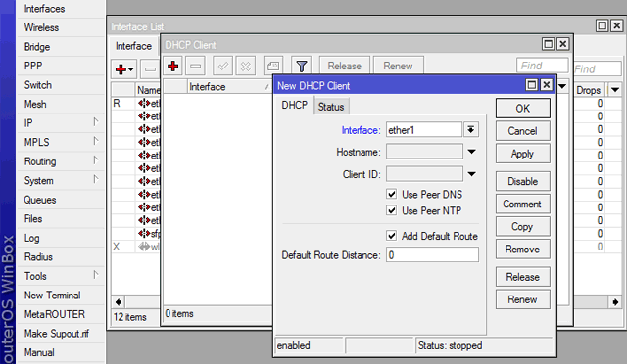The image size is (627, 364).
Task: Disable the Add Default Route checkbox
Action: [392, 236]
